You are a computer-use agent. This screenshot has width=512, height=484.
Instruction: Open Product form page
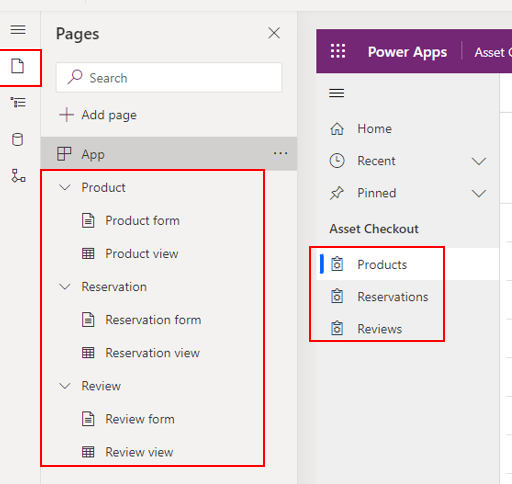coord(142,220)
